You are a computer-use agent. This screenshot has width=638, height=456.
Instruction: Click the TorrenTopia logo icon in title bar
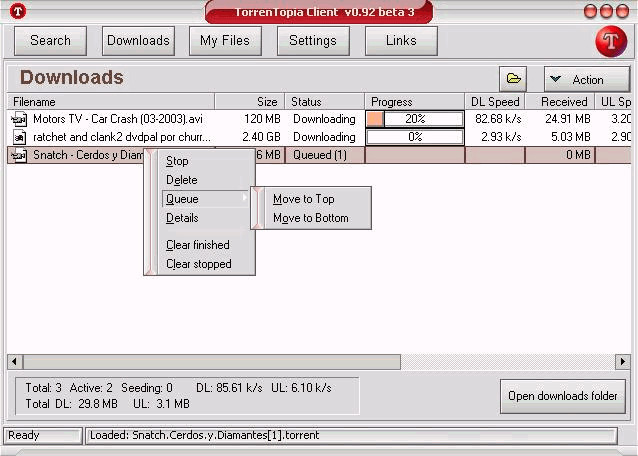click(x=17, y=11)
